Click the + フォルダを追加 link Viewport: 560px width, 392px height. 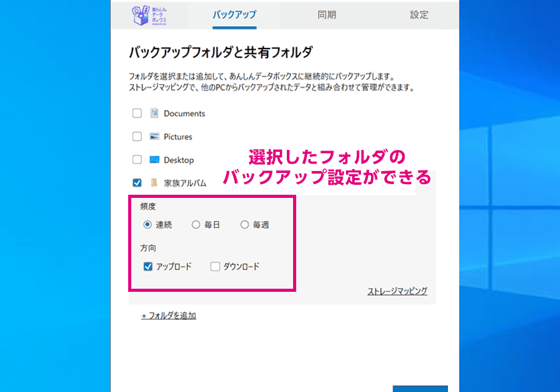[x=169, y=315]
